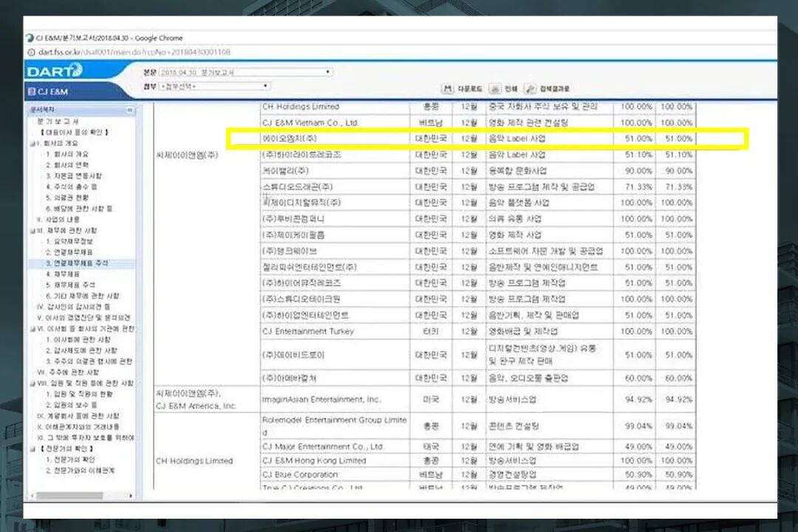Image resolution: width=798 pixels, height=532 pixels.
Task: Click the 에이오엠지(주) cell in highlighted row
Action: click(x=335, y=138)
